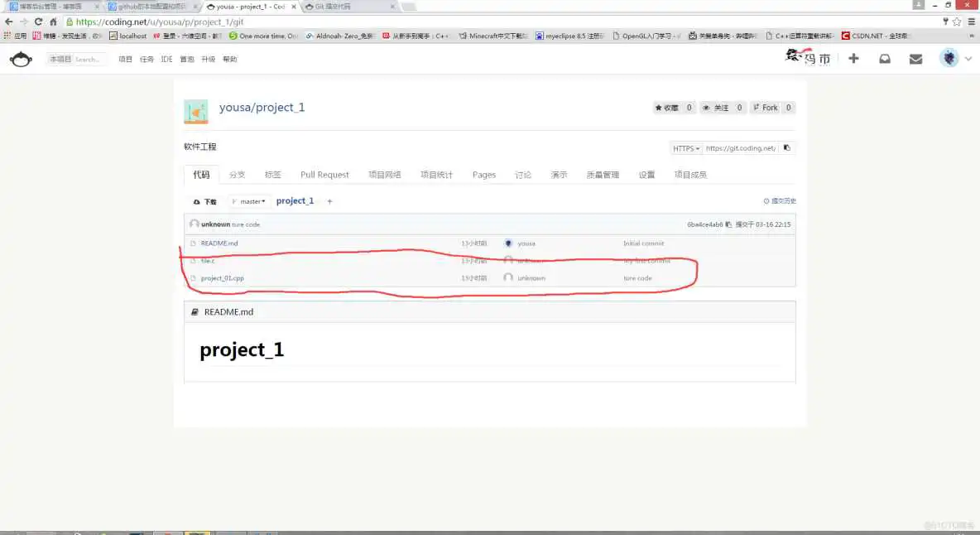Switch to the Pull Request tab
This screenshot has width=980, height=535.
click(x=324, y=175)
